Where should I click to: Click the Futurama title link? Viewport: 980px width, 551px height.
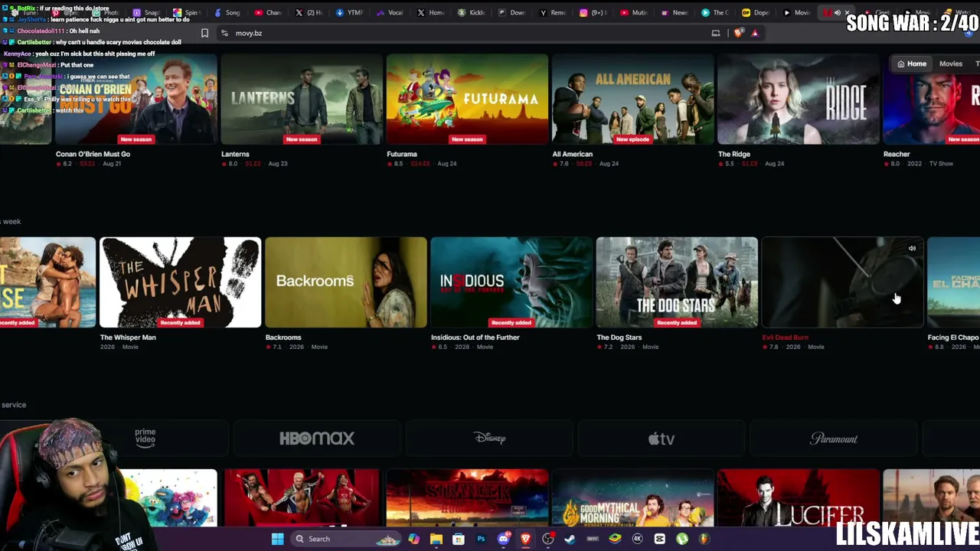(402, 154)
